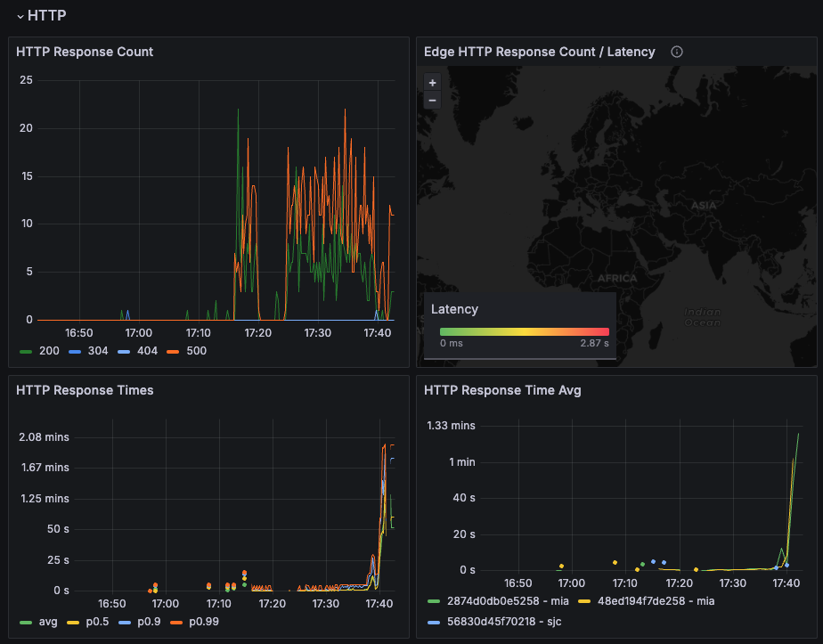Toggle the 404 series in legend
The image size is (823, 644).
click(x=147, y=351)
